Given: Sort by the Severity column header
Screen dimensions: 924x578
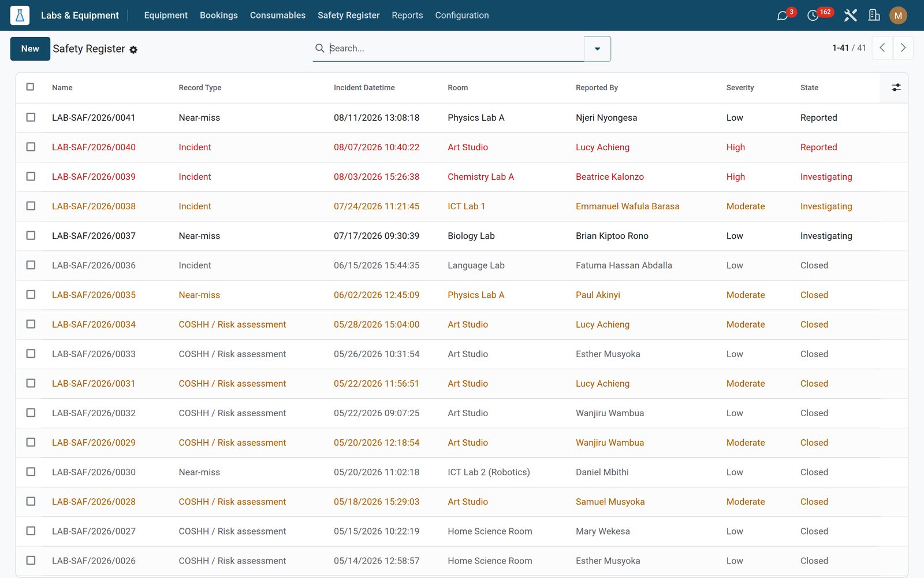Looking at the screenshot, I should pyautogui.click(x=740, y=88).
